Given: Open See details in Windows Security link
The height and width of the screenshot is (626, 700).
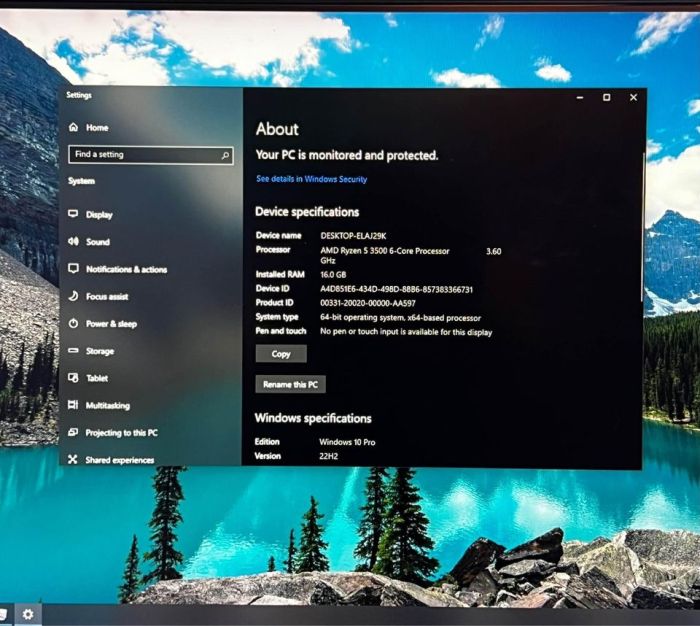Looking at the screenshot, I should tap(312, 179).
